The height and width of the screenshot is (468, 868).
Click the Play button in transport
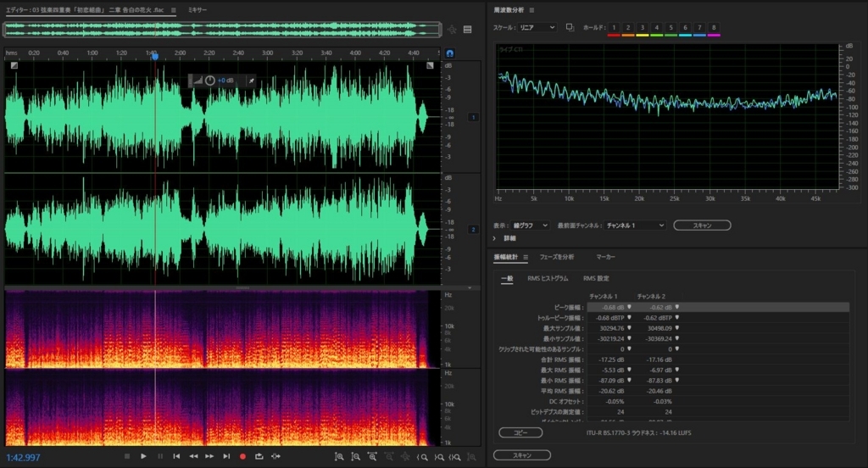tap(143, 456)
